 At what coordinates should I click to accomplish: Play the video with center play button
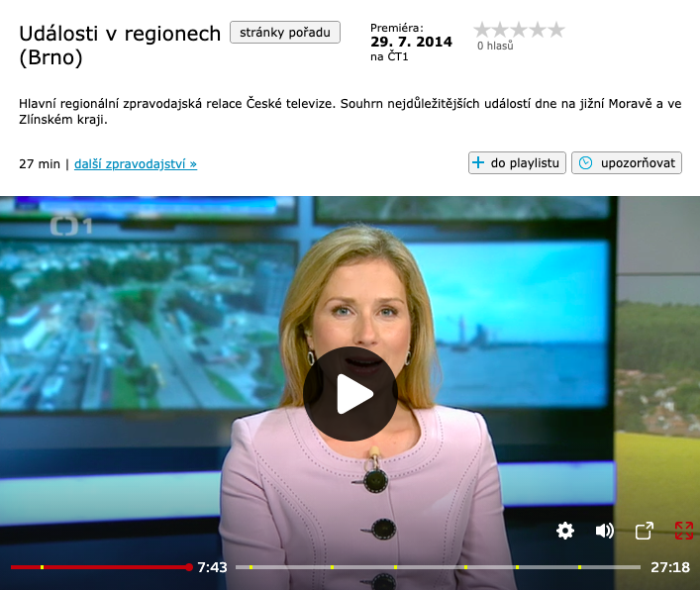pyautogui.click(x=350, y=394)
